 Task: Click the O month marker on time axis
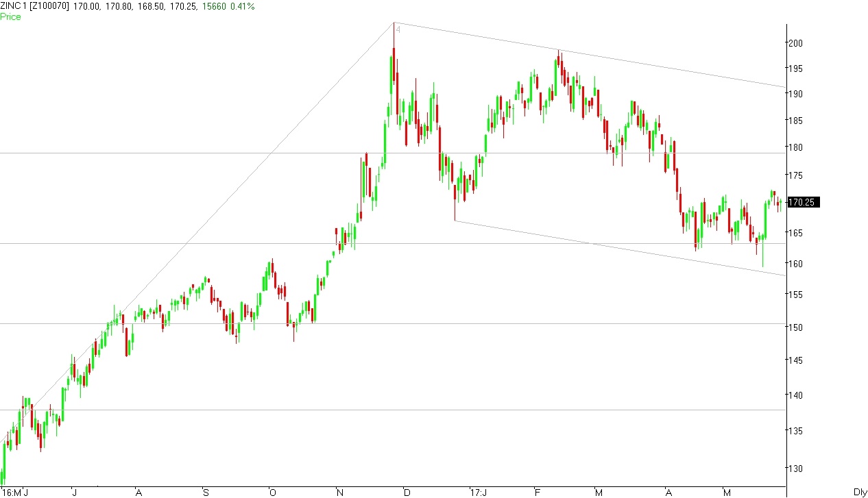point(272,492)
